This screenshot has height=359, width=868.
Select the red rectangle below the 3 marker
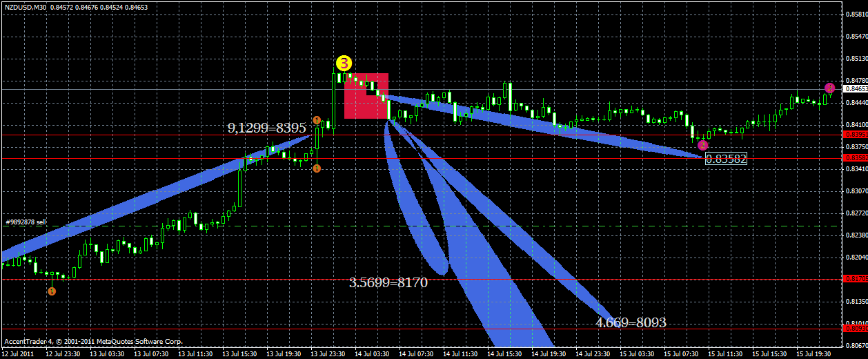366,96
